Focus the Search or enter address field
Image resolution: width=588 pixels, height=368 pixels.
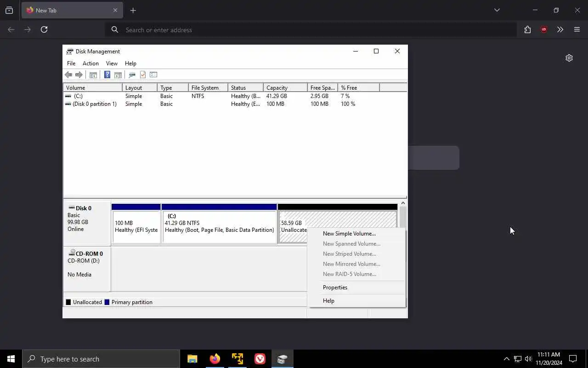tap(311, 30)
